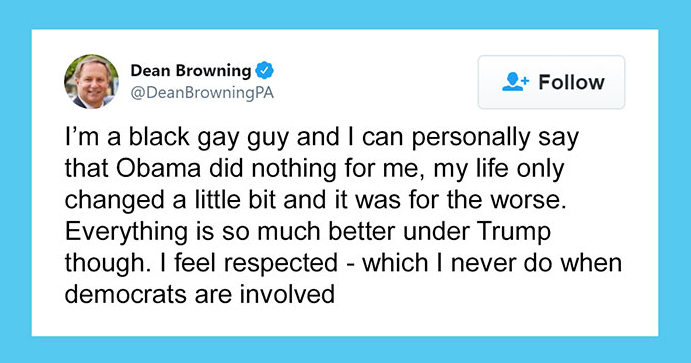Click the word "Obama" in the tweet
Image resolution: width=691 pixels, height=363 pixels.
[x=159, y=169]
